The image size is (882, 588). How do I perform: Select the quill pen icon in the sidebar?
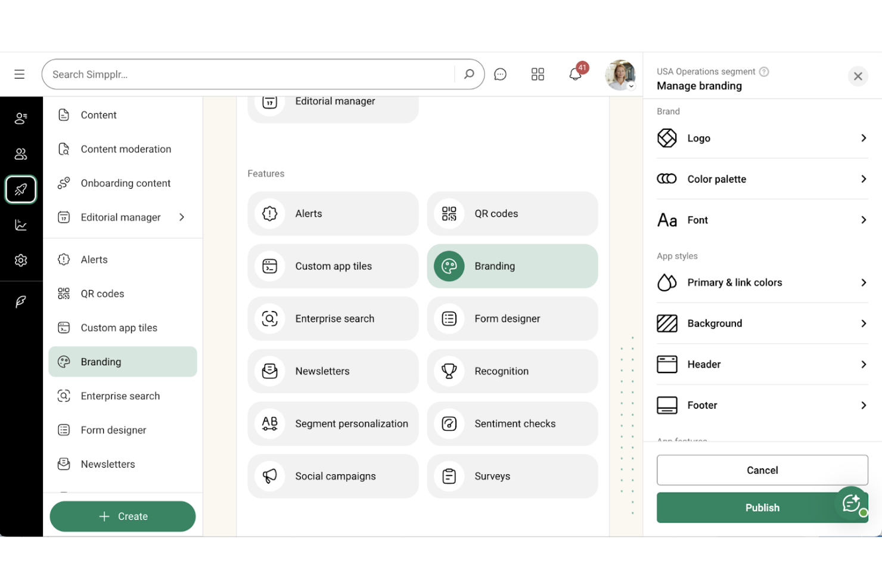coord(21,301)
